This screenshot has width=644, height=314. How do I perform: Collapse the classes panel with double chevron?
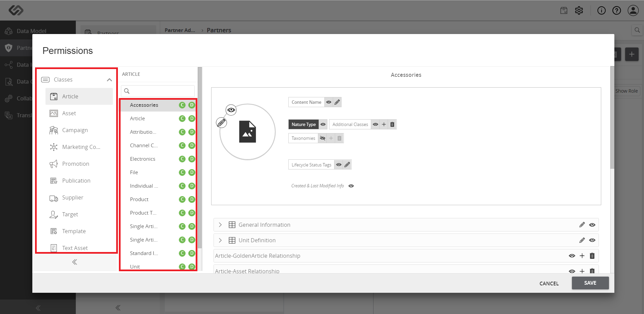(x=75, y=262)
